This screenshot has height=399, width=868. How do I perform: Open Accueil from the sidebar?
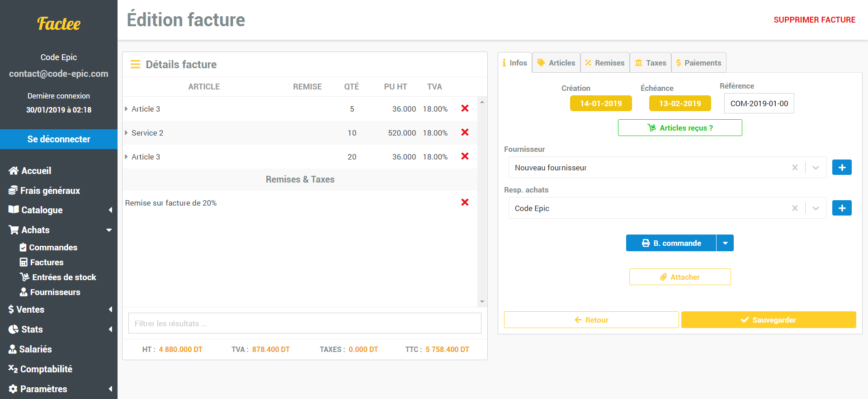click(x=36, y=171)
